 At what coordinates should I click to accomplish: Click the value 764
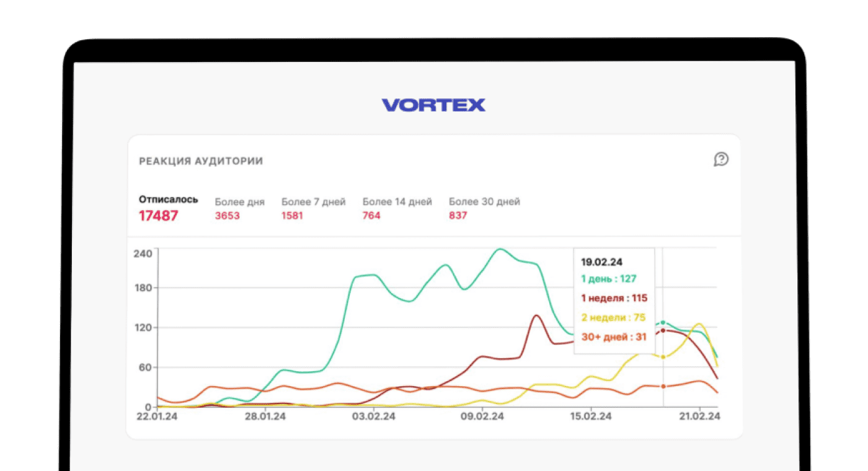[x=371, y=216]
